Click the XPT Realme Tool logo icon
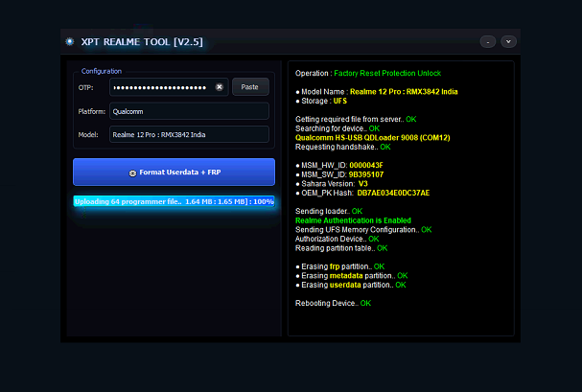582x392 pixels. 69,41
